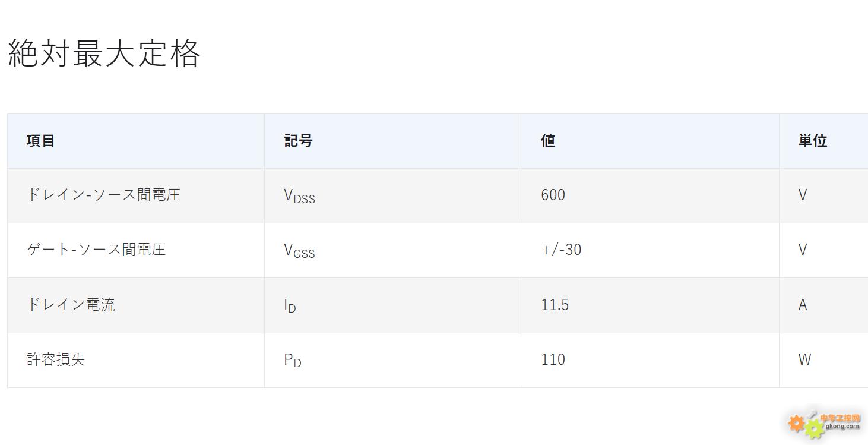The width and height of the screenshot is (868, 445).
Task: Select the VDSS symbol cell
Action: (x=300, y=196)
